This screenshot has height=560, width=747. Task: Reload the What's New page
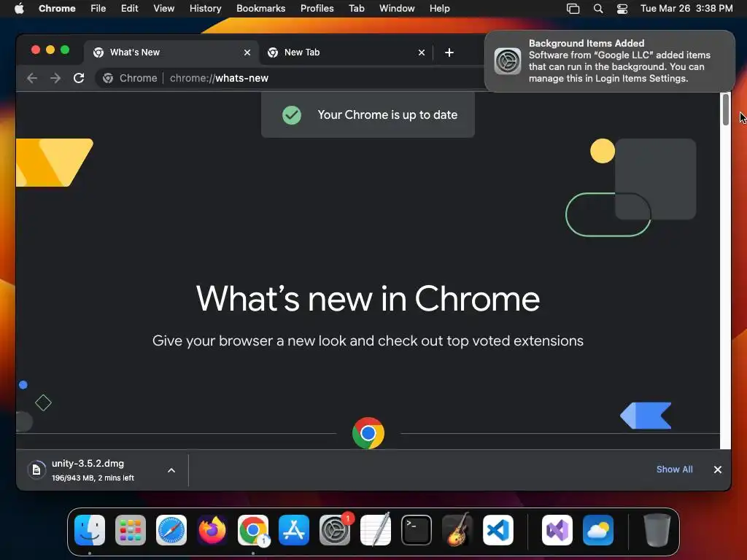click(x=79, y=78)
